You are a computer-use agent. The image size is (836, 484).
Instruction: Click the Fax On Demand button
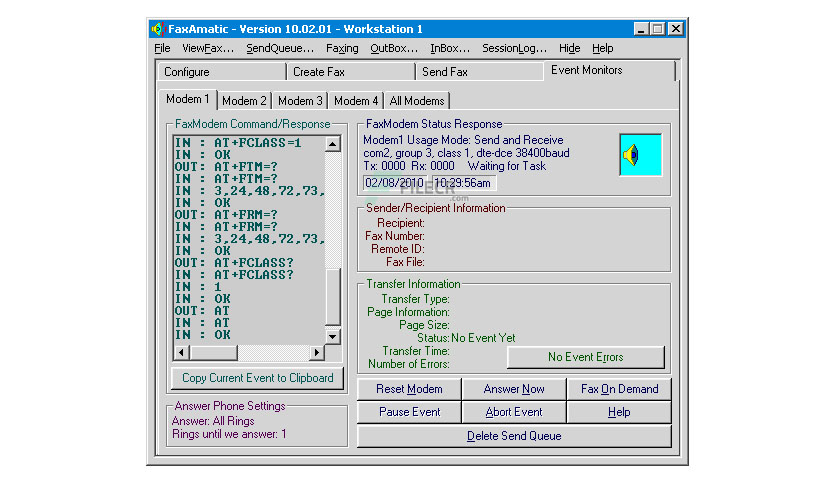click(x=619, y=389)
